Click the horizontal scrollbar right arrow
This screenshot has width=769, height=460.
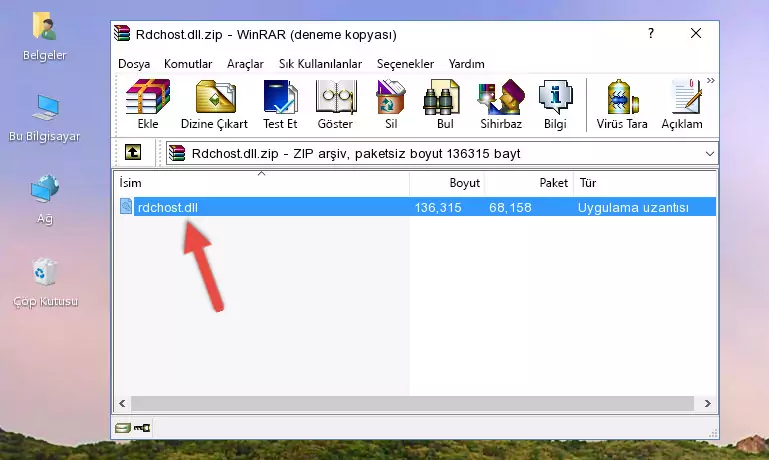pyautogui.click(x=708, y=404)
